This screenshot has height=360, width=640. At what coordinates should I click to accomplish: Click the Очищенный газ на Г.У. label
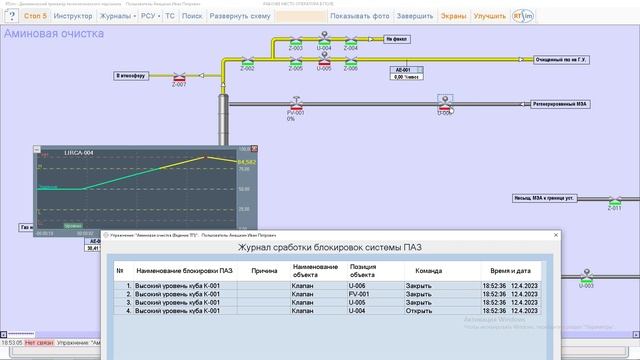click(561, 60)
